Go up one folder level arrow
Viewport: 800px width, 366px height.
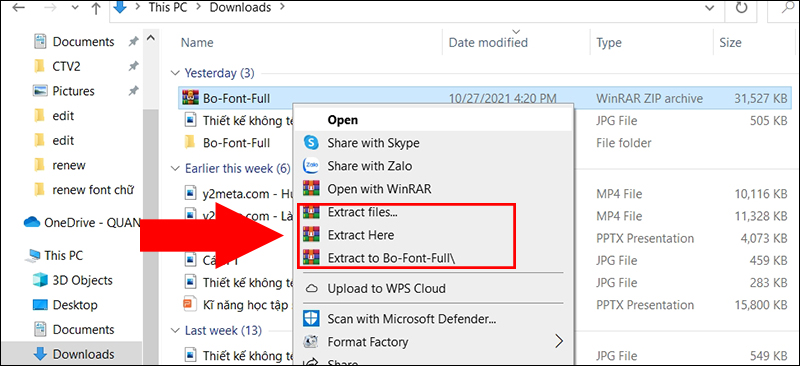click(95, 8)
